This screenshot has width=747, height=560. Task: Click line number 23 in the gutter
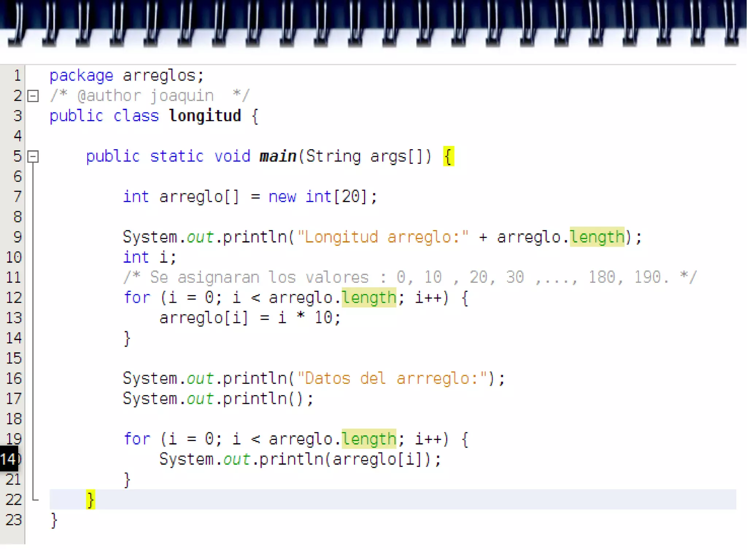pos(14,520)
